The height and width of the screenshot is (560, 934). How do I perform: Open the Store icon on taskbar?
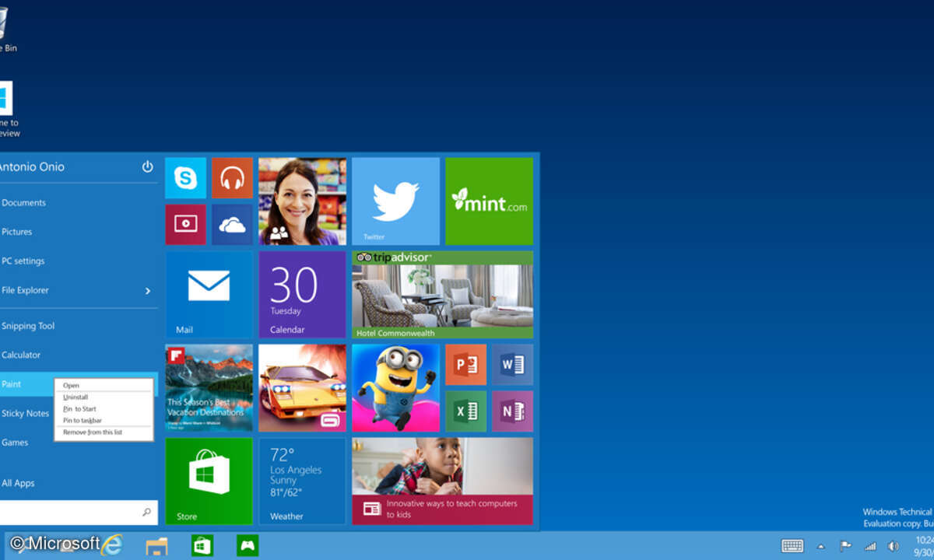tap(202, 546)
